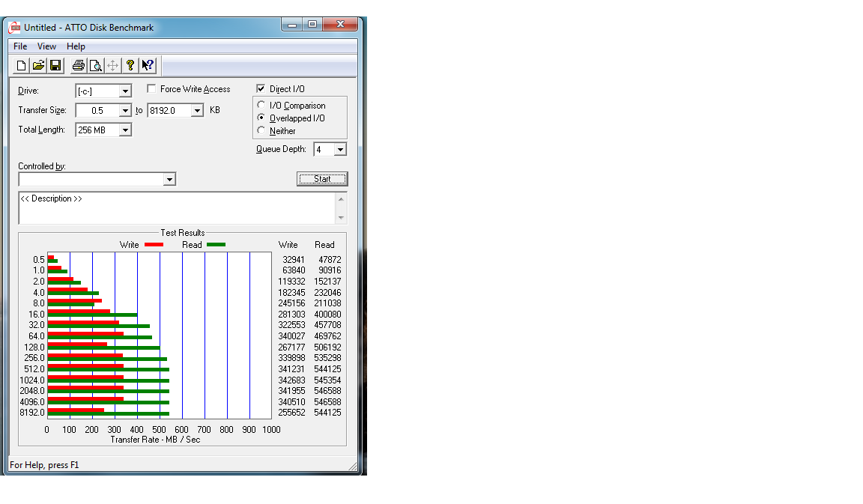Click the greyed-out four-arrow move icon
863x504 pixels.
click(x=113, y=66)
